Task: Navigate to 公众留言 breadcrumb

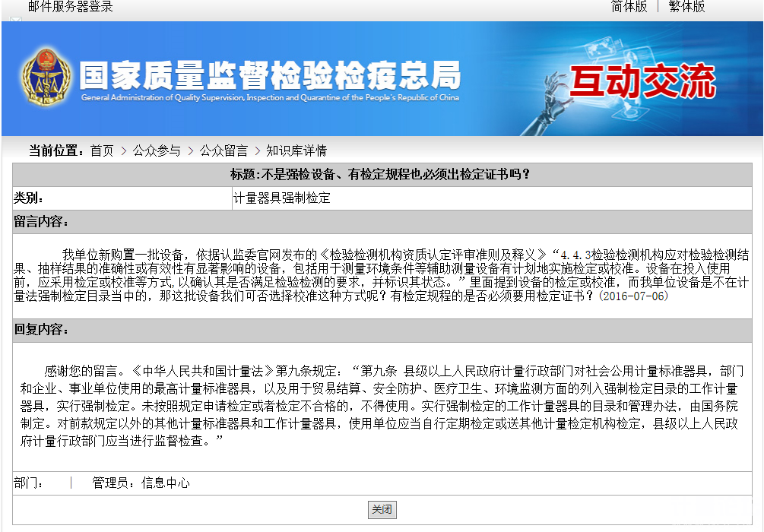Action: tap(223, 150)
